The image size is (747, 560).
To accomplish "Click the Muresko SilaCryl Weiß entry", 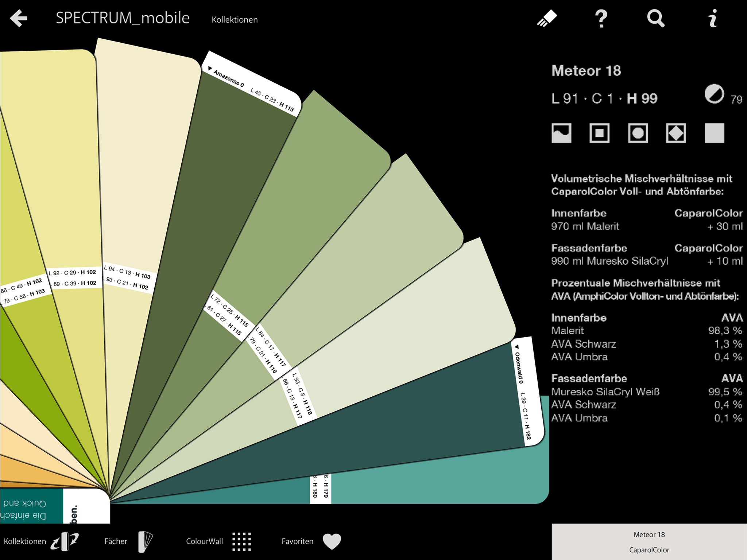I will 605,392.
